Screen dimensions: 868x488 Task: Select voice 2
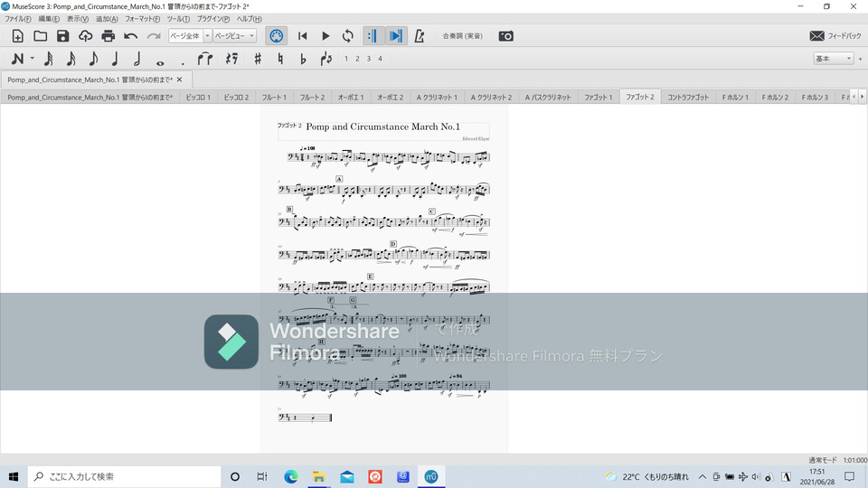coord(358,59)
